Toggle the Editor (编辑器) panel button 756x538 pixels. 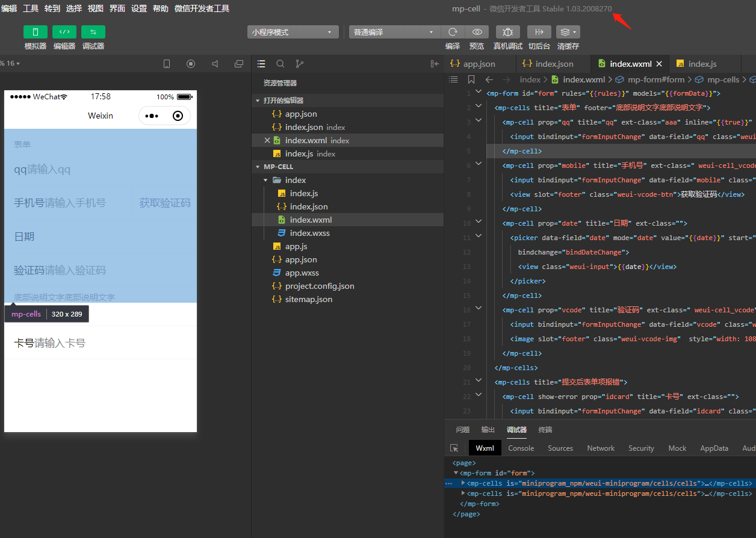64,32
